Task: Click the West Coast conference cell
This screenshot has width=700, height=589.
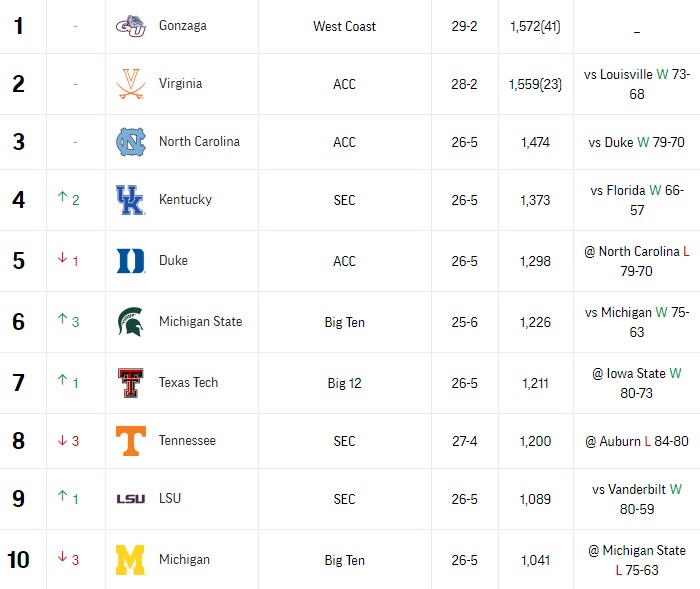Action: pos(345,26)
